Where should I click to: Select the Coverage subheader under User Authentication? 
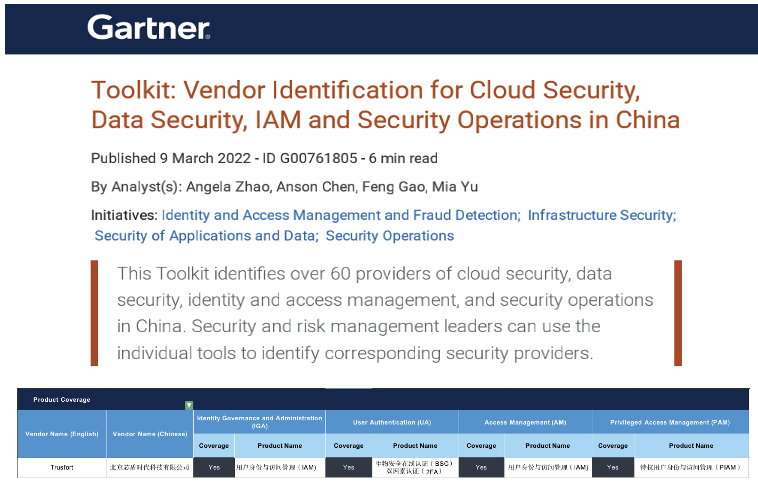pyautogui.click(x=349, y=446)
